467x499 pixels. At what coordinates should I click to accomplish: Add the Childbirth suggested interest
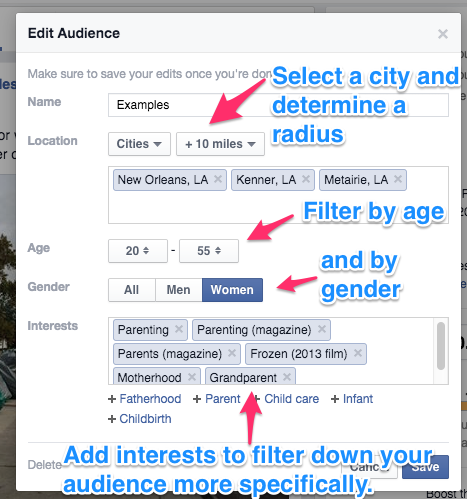click(x=140, y=419)
